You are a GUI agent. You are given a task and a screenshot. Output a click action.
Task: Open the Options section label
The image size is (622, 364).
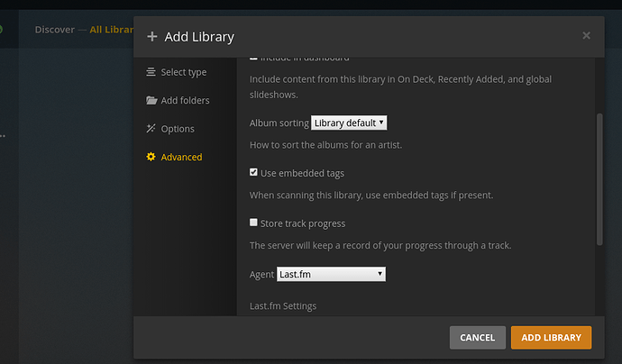click(178, 129)
